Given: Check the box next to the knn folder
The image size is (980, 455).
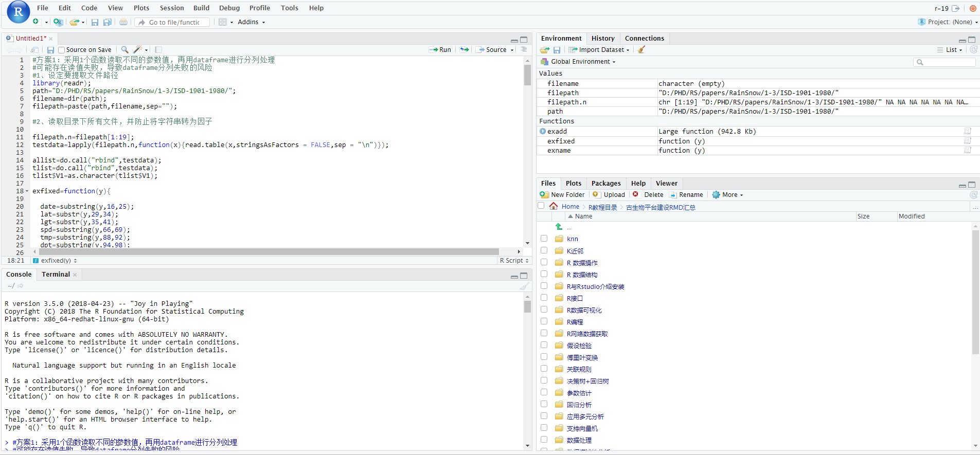Looking at the screenshot, I should [x=544, y=239].
